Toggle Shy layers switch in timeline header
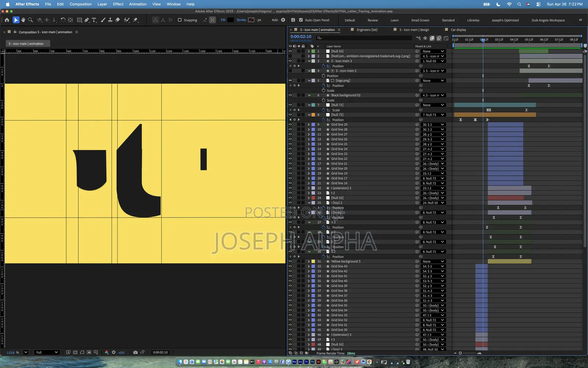Image resolution: width=588 pixels, height=368 pixels. click(425, 38)
